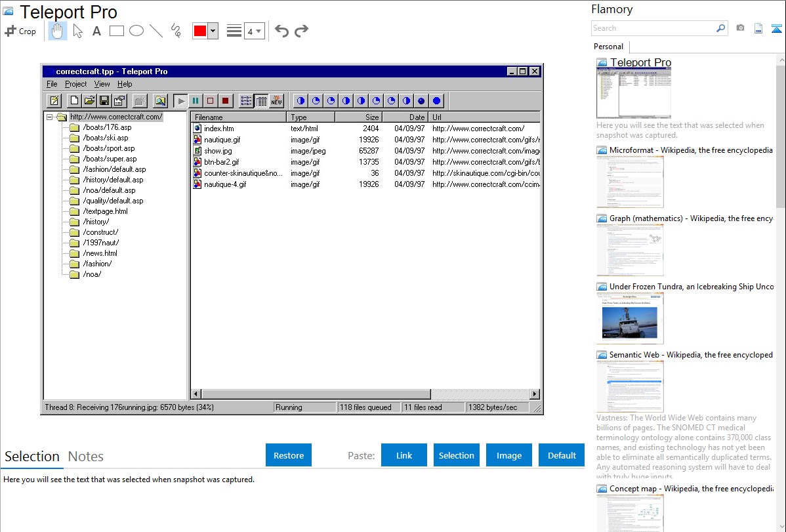Take a snapshot with the camera icon
Image resolution: width=786 pixels, height=532 pixels.
point(740,28)
